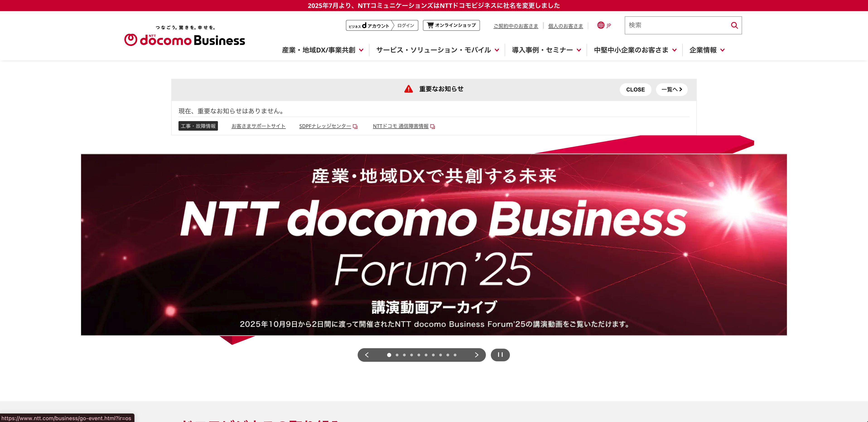The width and height of the screenshot is (868, 422).
Task: Click the 一覧へ button
Action: pos(672,90)
